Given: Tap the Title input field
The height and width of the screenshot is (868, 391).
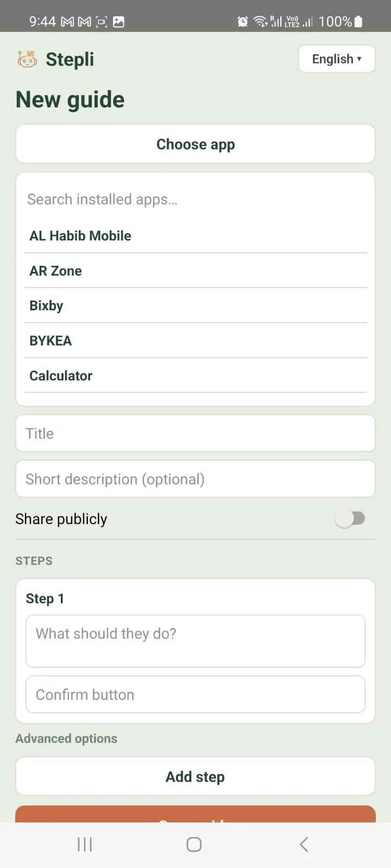Looking at the screenshot, I should tap(195, 433).
